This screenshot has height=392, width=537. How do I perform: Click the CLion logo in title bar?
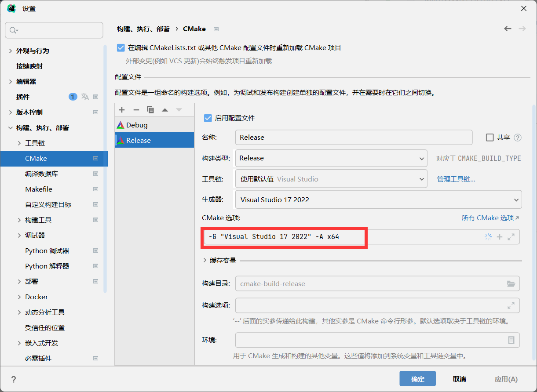[x=11, y=8]
